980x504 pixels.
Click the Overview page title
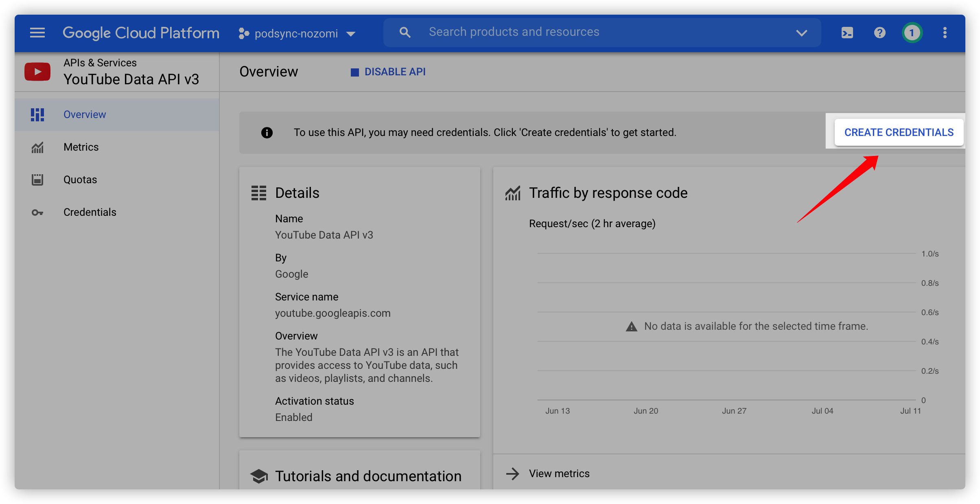coord(269,72)
